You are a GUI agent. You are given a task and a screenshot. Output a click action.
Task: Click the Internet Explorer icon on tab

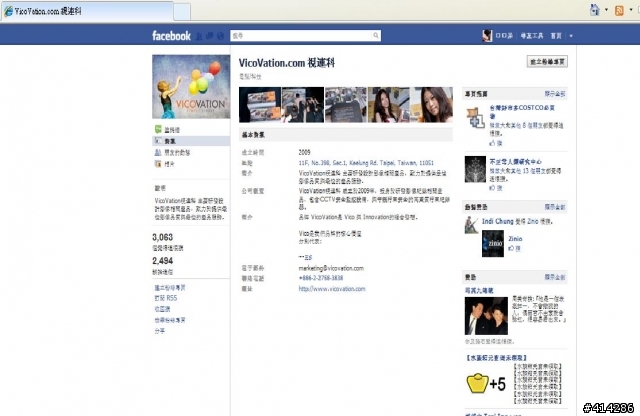coord(8,11)
